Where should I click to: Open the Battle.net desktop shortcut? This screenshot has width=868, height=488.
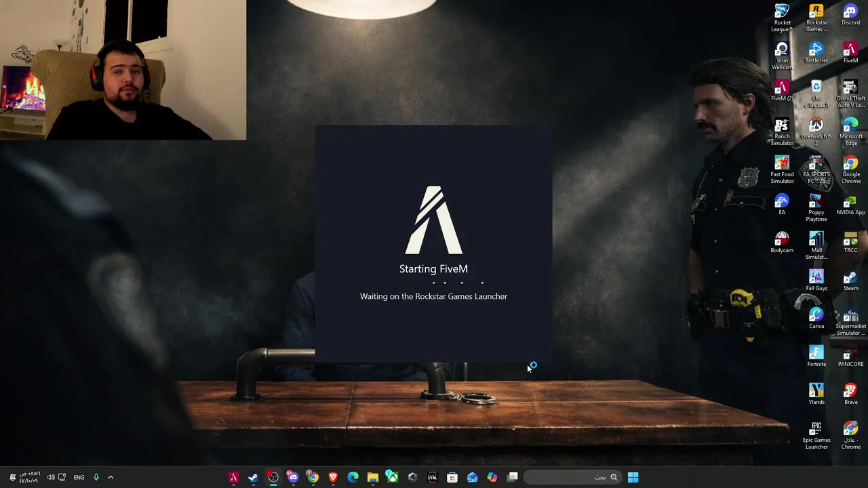click(x=816, y=53)
